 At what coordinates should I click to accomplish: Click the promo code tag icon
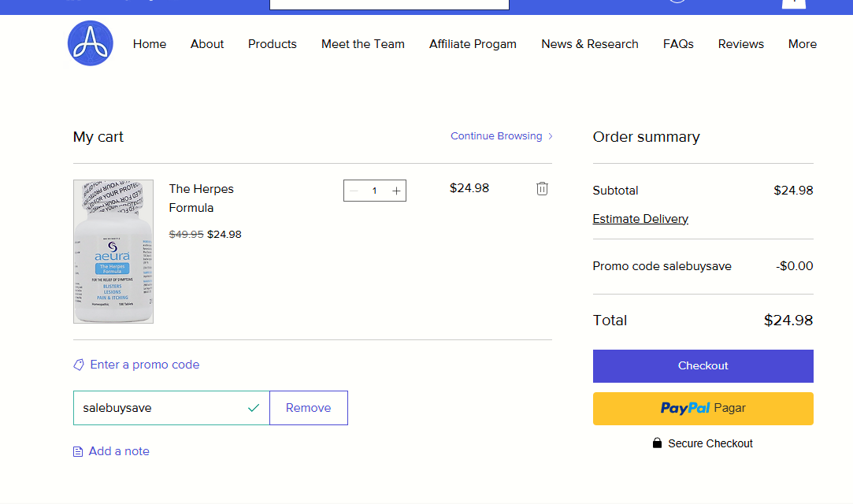(x=79, y=365)
